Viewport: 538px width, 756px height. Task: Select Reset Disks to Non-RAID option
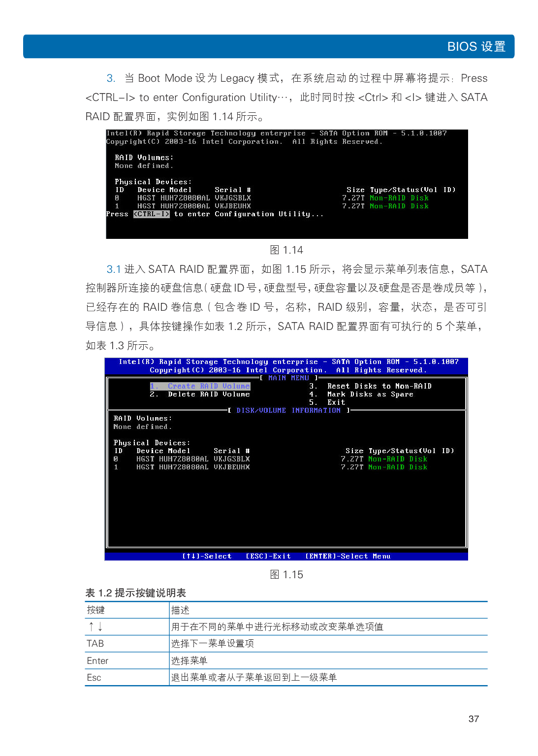point(371,386)
